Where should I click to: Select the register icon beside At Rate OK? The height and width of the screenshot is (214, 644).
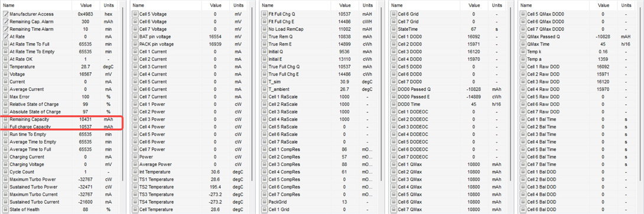[x=6, y=59]
